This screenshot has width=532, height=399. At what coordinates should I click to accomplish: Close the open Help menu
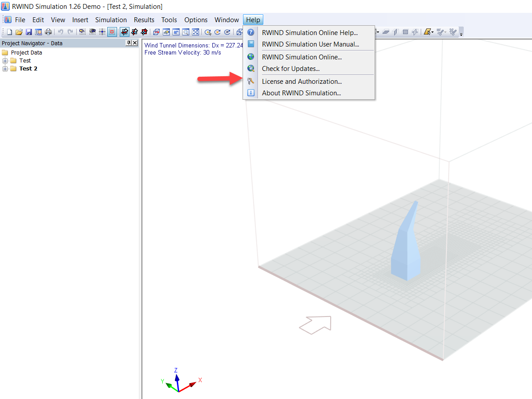(253, 20)
